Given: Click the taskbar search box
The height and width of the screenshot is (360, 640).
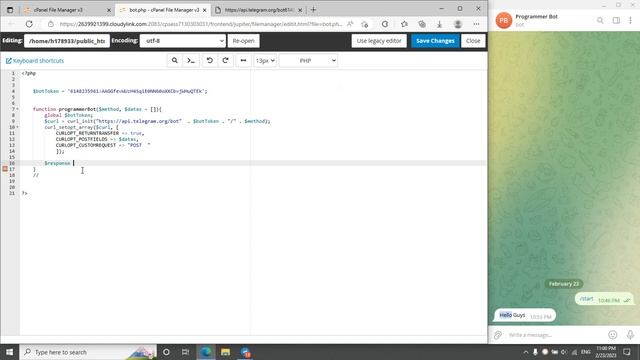Looking at the screenshot, I should tap(88, 352).
